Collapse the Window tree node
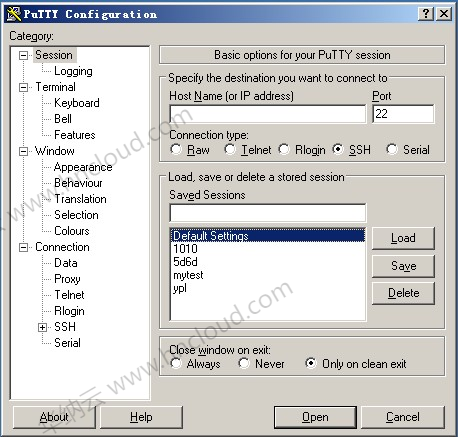This screenshot has height=437, width=458. (x=23, y=151)
